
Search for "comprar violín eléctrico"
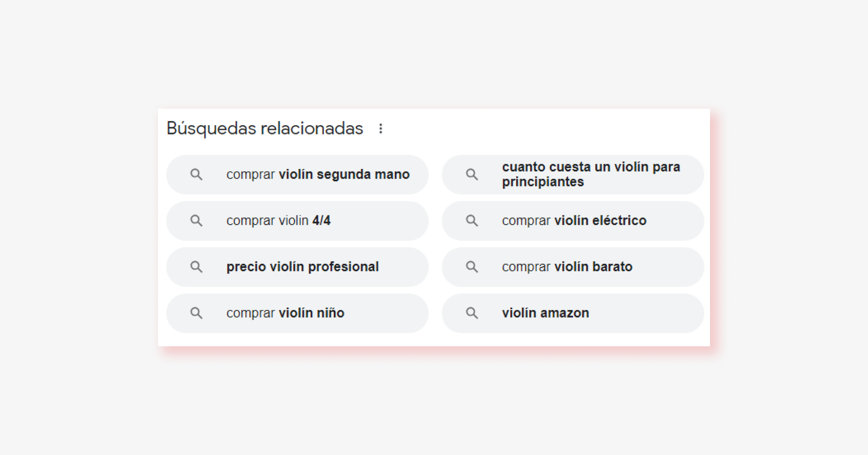574,220
